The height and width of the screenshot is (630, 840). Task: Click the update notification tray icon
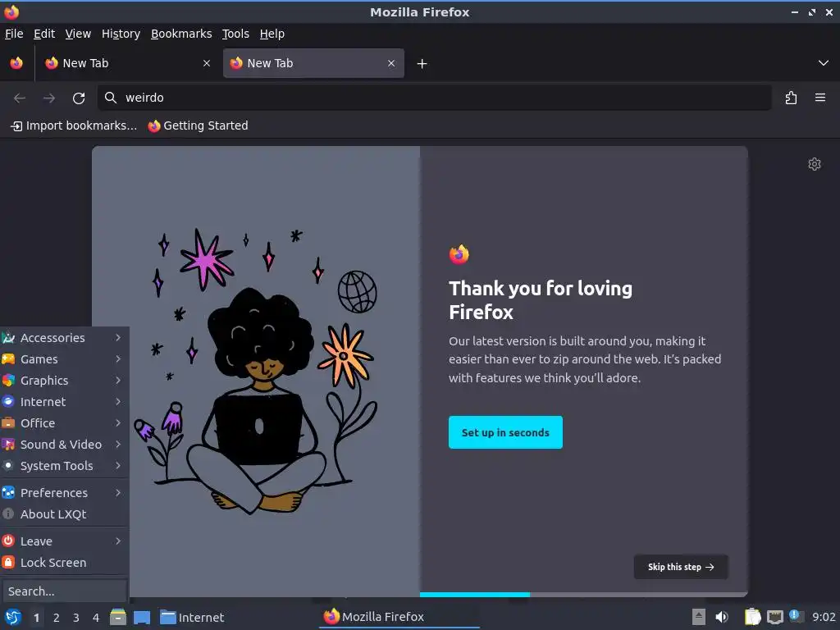pyautogui.click(x=795, y=616)
